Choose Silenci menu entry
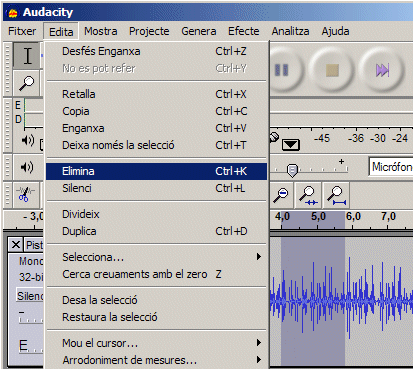Image resolution: width=413 pixels, height=369 pixels. point(156,188)
